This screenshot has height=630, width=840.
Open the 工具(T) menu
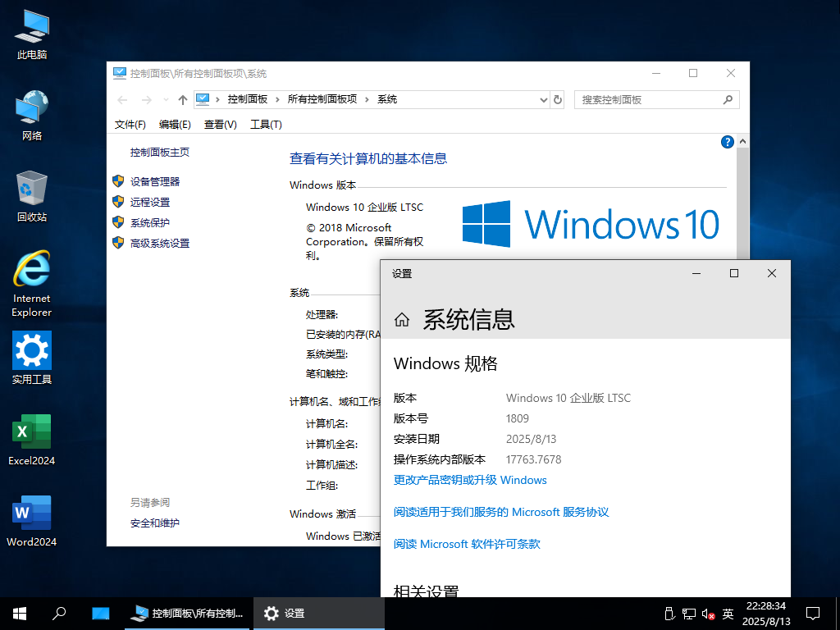tap(266, 125)
